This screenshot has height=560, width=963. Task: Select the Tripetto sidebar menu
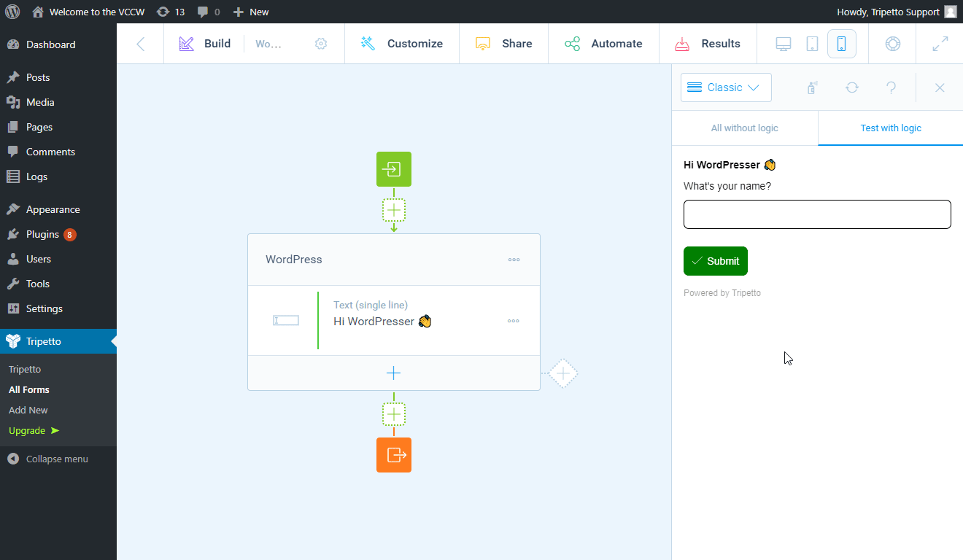pos(58,341)
